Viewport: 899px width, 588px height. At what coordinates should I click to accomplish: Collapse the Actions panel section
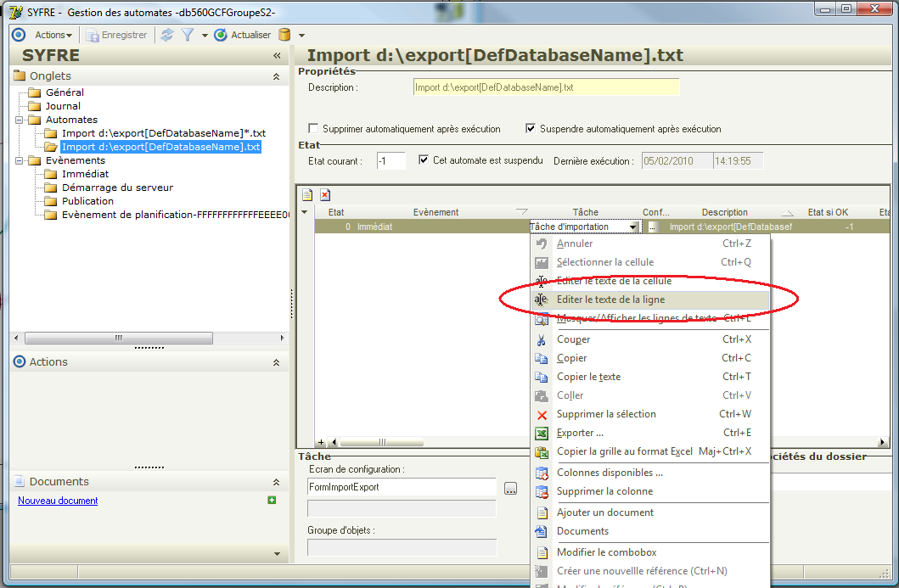277,362
